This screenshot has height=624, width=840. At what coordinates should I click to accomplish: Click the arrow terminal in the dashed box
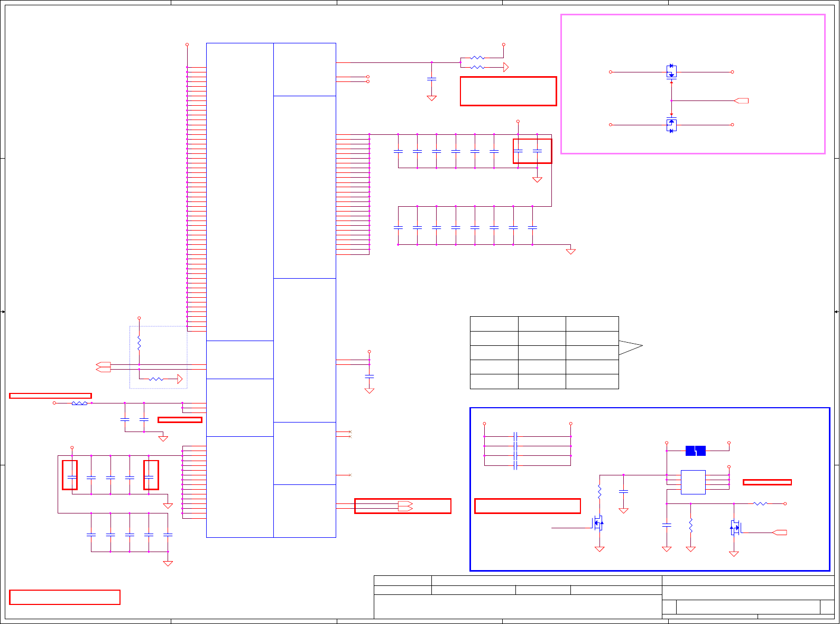(x=180, y=379)
